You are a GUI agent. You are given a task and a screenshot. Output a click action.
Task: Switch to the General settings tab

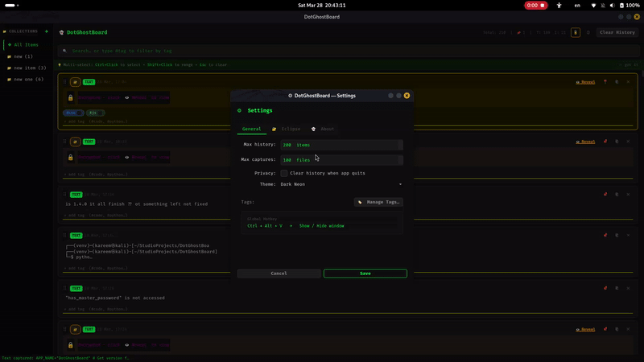(251, 129)
